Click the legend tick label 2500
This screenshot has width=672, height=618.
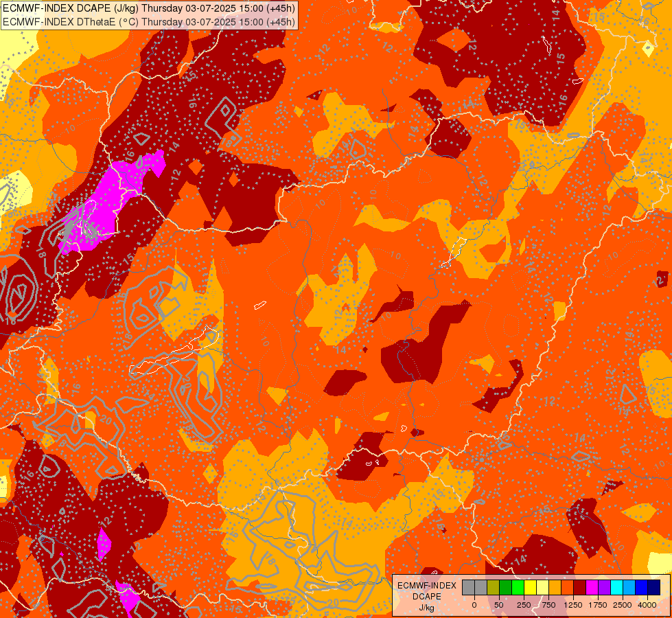[623, 605]
